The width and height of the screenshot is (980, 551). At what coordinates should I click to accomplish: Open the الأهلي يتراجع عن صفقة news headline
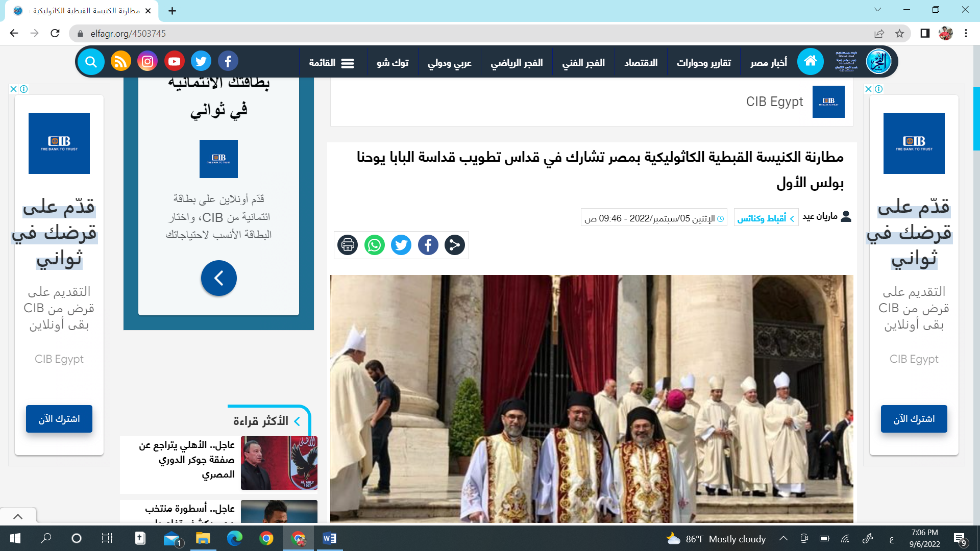point(187,460)
